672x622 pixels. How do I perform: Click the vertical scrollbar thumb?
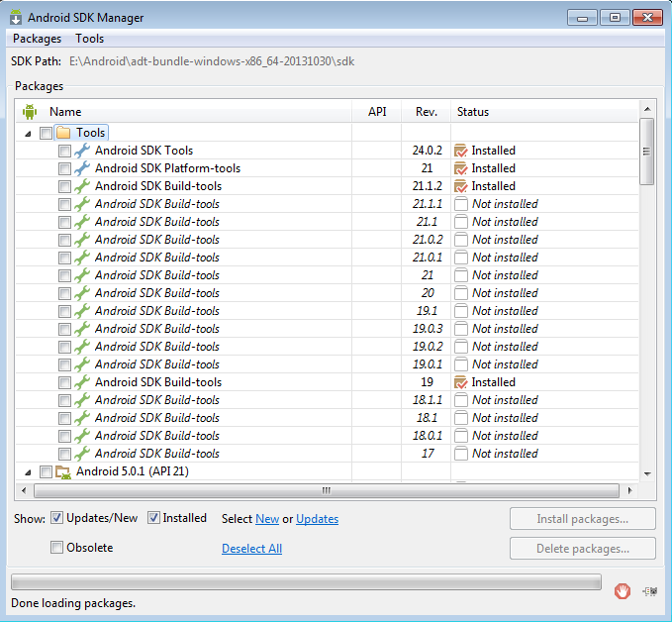647,152
